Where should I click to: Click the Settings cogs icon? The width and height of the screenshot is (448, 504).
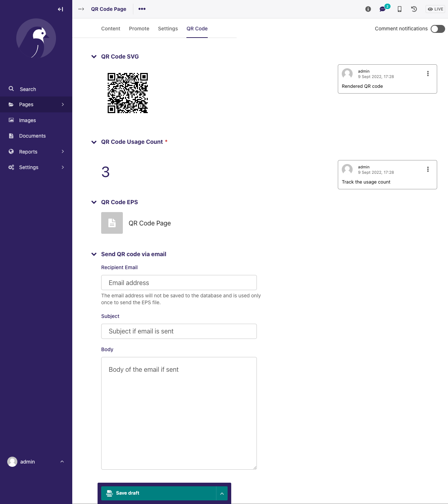pyautogui.click(x=11, y=167)
